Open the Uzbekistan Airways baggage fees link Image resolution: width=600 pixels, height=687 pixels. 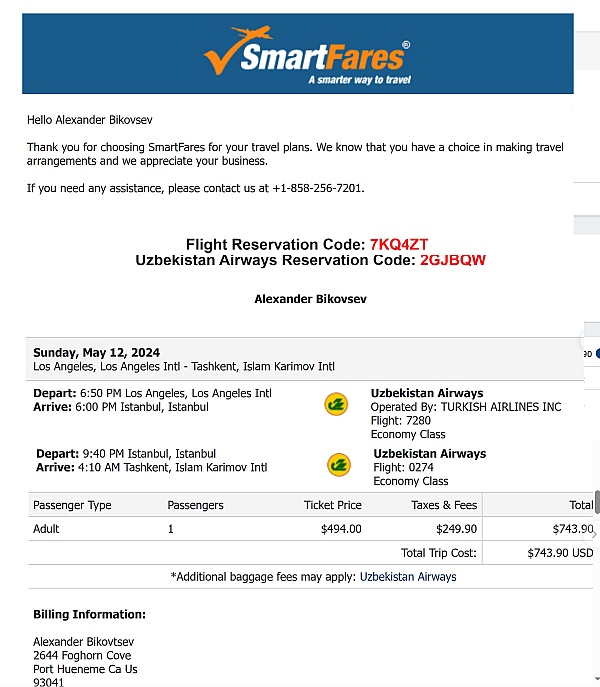(408, 577)
